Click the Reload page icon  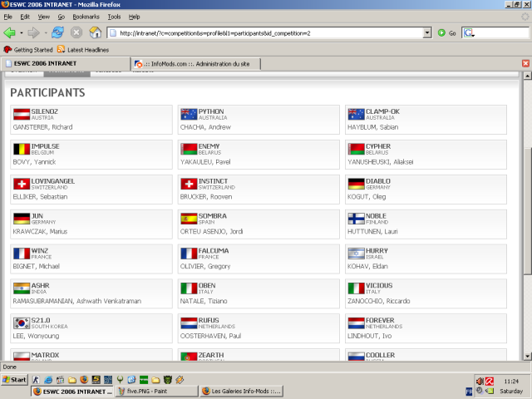(x=57, y=33)
